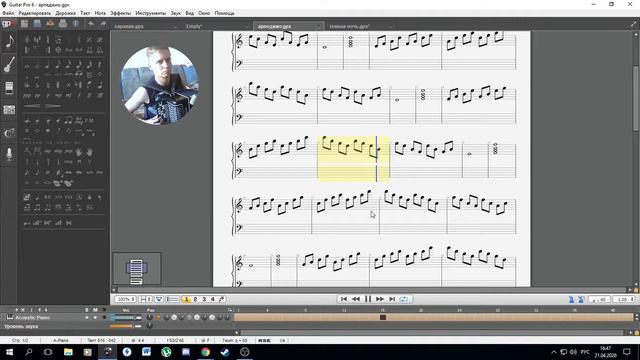Select voice 3

(204, 299)
